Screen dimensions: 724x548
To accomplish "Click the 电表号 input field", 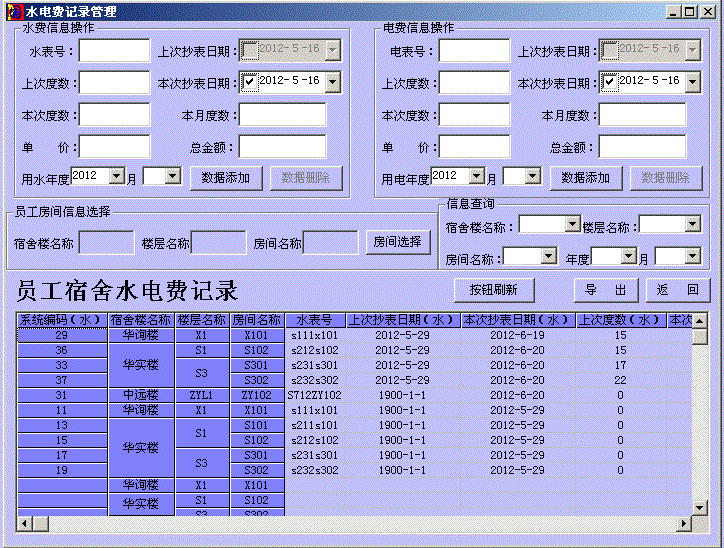I will (474, 51).
